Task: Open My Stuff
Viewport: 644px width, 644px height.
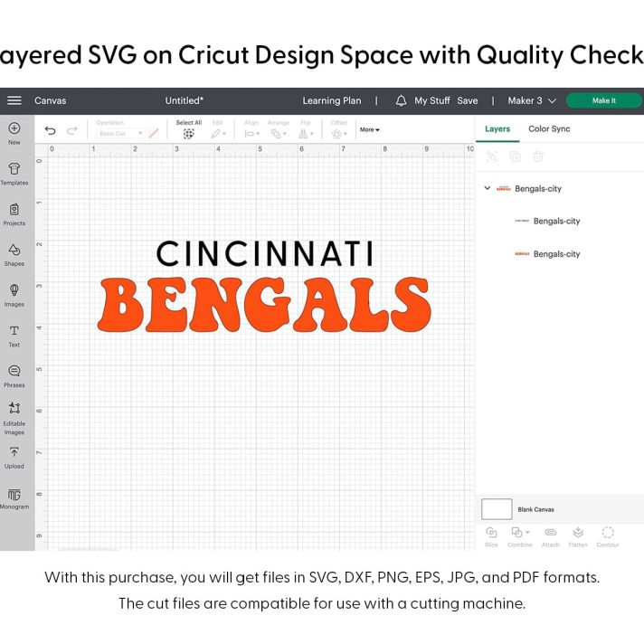Action: coord(432,100)
